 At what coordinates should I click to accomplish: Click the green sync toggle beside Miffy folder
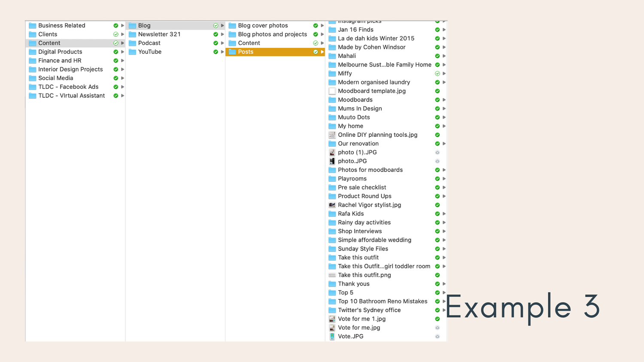(437, 73)
